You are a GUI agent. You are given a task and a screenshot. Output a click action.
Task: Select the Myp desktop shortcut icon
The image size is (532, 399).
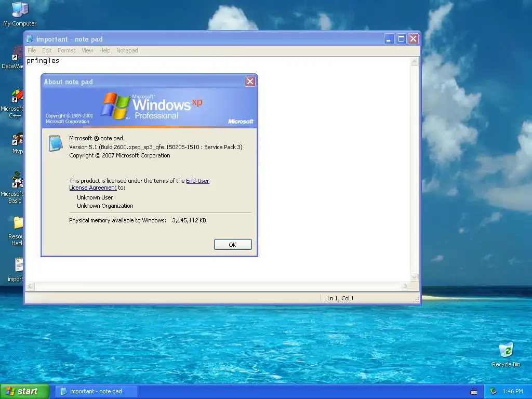pyautogui.click(x=17, y=143)
